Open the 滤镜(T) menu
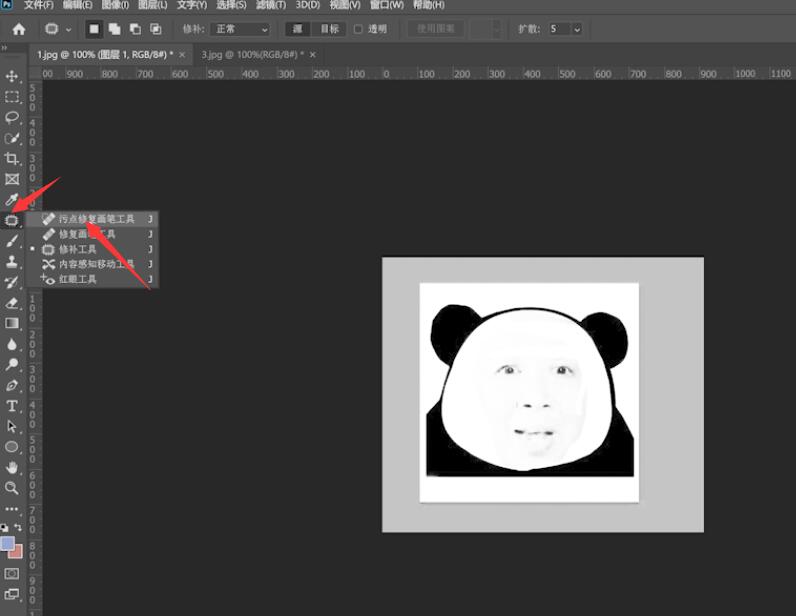Viewport: 796px width, 616px height. [x=271, y=5]
